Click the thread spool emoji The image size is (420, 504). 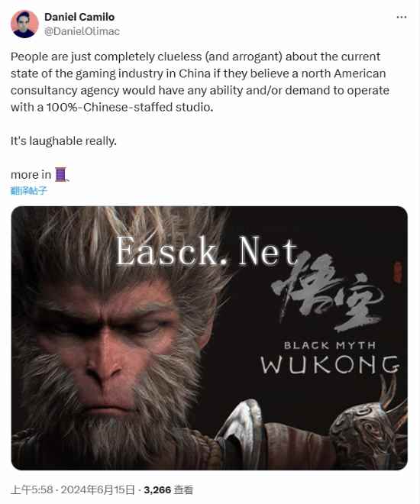click(62, 175)
